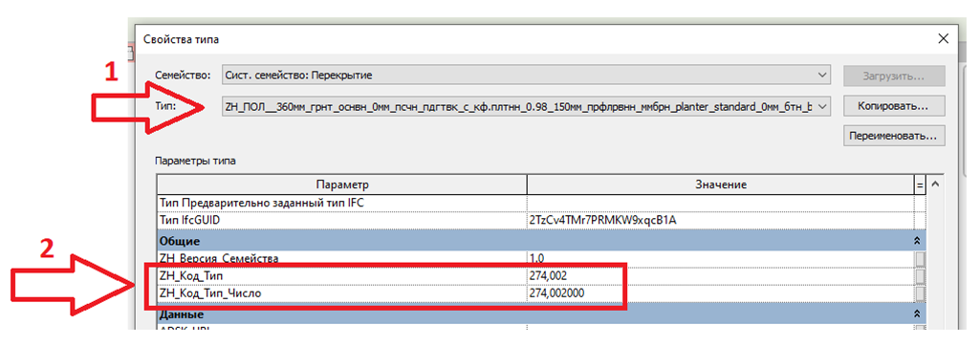Click the empty value of Предварительно заданный тип IFC

click(721, 203)
